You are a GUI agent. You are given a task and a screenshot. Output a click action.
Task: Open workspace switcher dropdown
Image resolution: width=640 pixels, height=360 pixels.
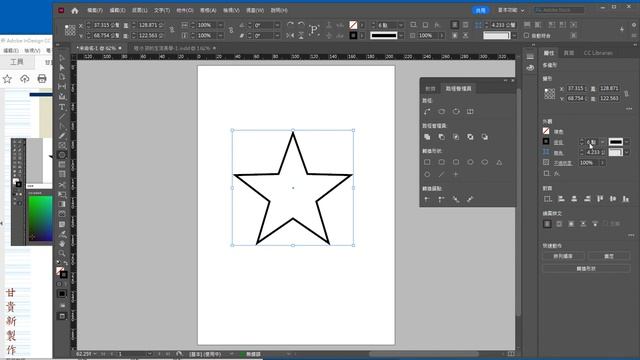click(x=511, y=10)
